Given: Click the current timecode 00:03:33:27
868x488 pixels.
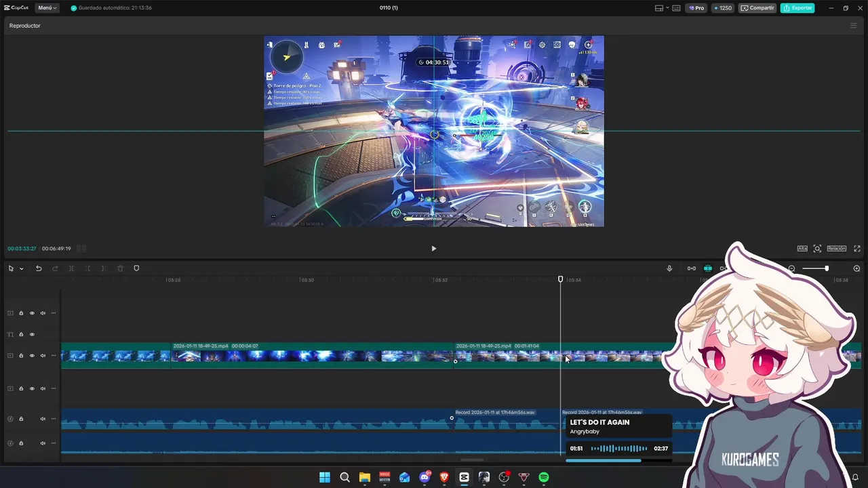Looking at the screenshot, I should coord(22,249).
